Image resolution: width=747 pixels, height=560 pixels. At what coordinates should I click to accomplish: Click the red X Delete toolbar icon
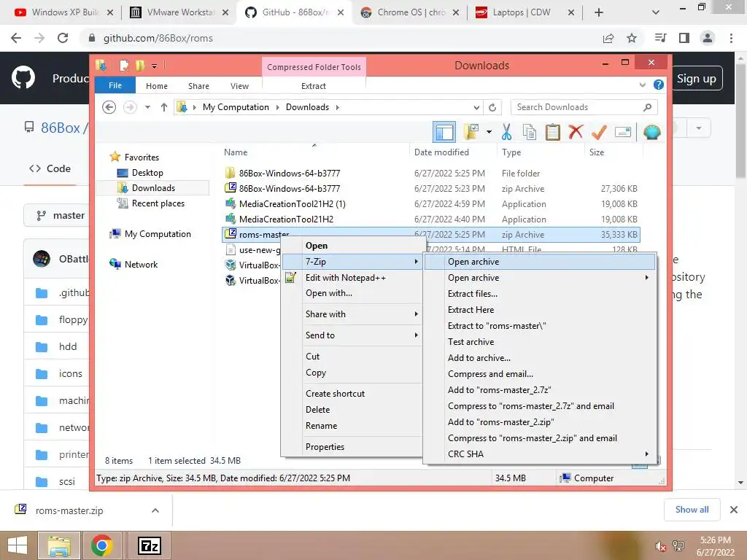[x=576, y=131]
